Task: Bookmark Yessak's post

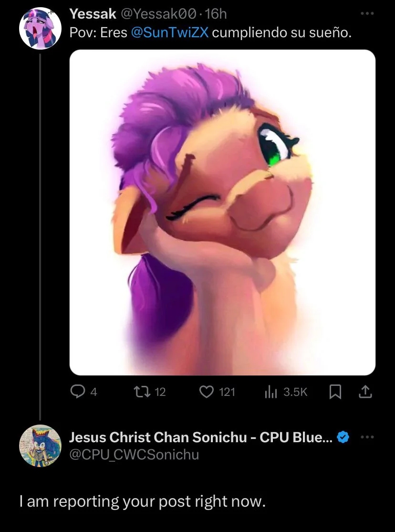Action: click(336, 392)
